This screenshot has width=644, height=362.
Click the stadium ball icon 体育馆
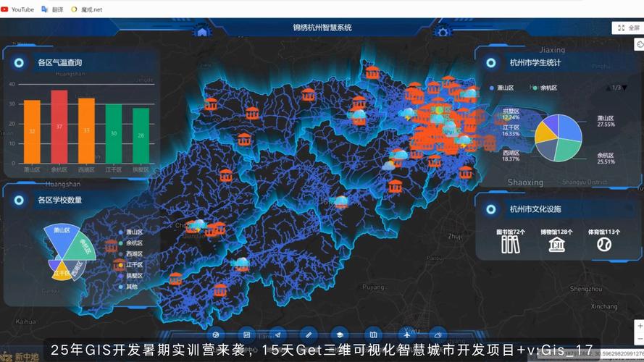tap(604, 244)
